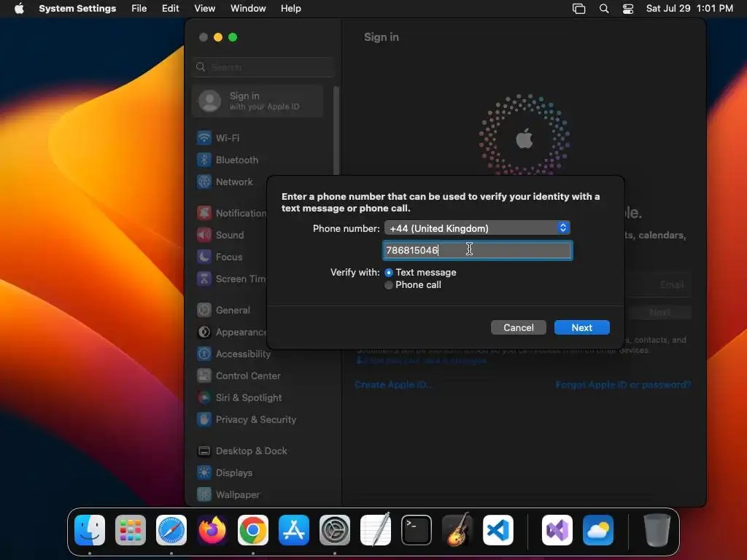Open App Store from the Dock
This screenshot has height=560, width=747.
tap(294, 530)
